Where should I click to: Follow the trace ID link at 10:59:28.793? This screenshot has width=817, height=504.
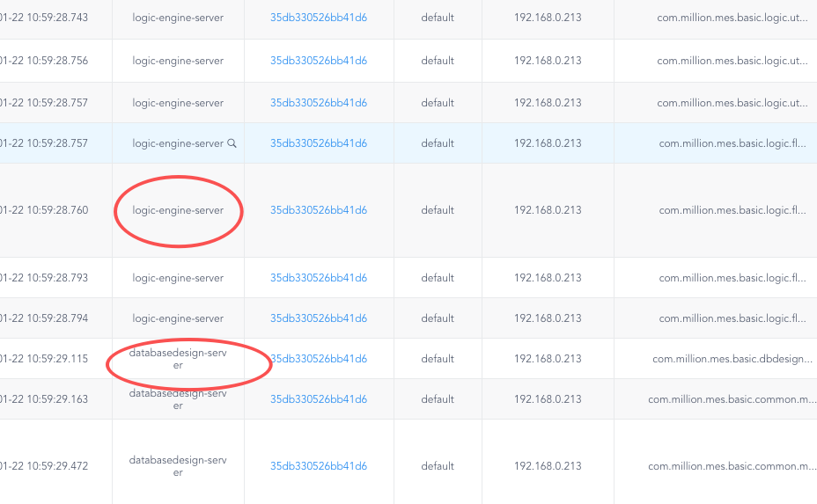pos(318,278)
